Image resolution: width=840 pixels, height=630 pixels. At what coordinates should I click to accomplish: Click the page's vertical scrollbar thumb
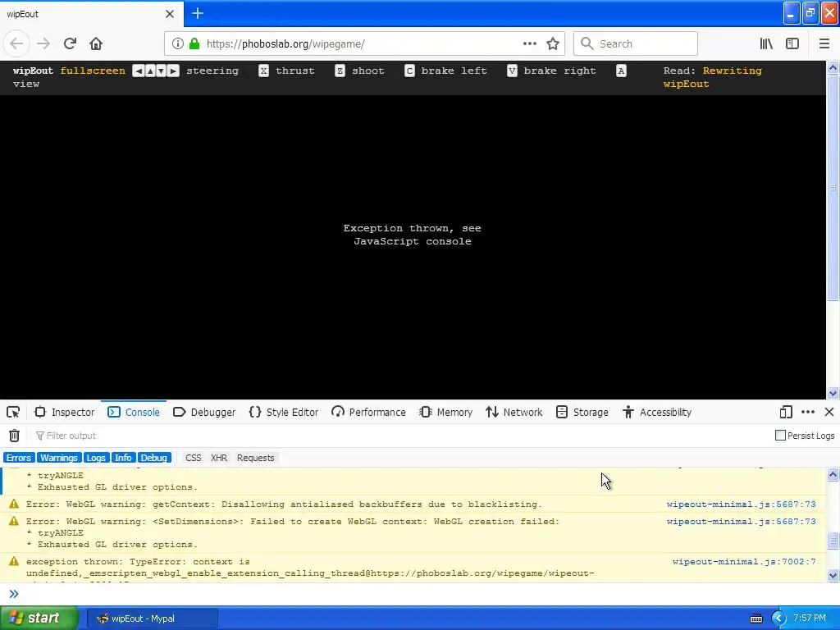pos(833,188)
